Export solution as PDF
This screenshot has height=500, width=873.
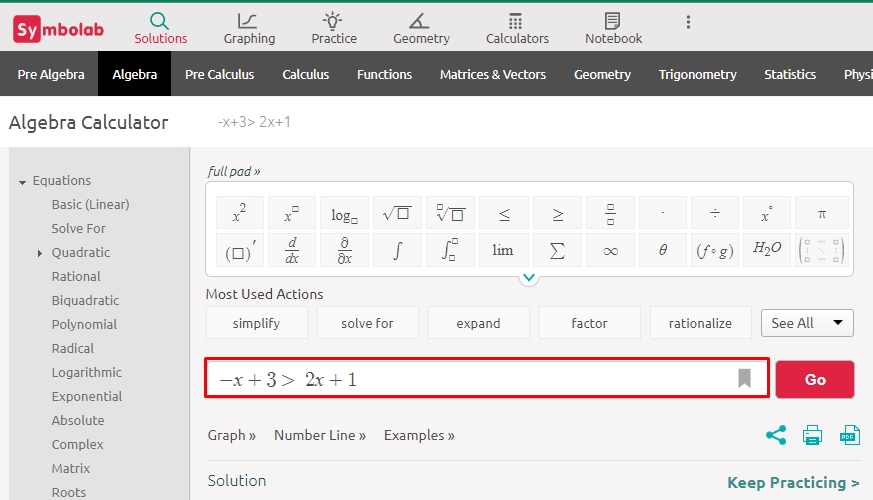click(x=850, y=435)
